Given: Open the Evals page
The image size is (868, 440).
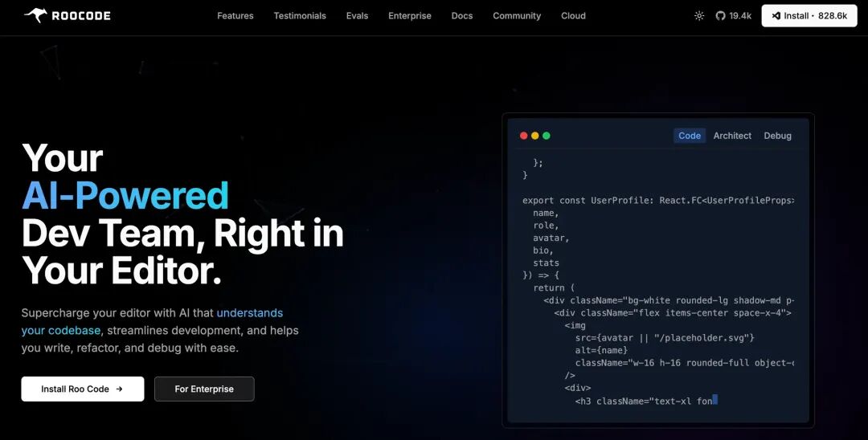Looking at the screenshot, I should (x=357, y=16).
